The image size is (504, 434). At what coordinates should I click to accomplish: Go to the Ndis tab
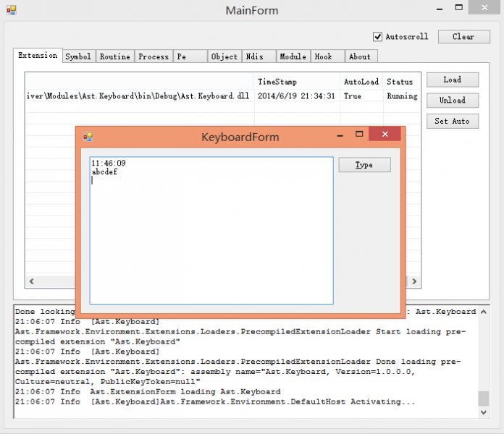259,56
